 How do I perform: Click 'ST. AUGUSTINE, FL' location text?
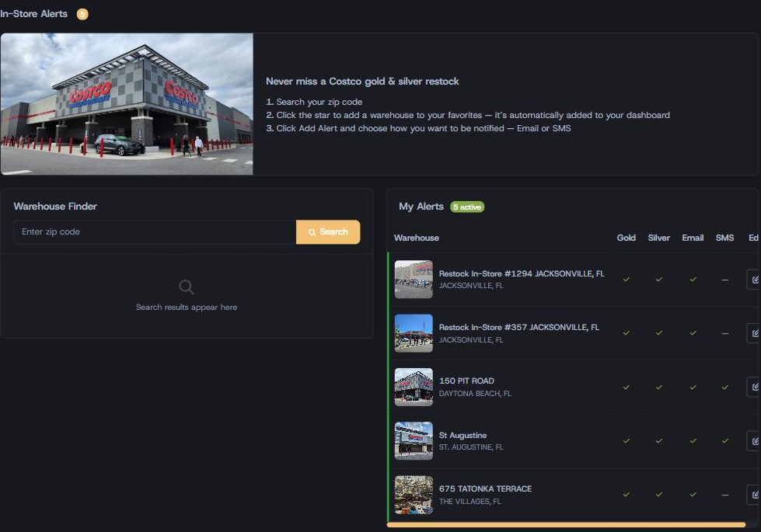point(471,447)
